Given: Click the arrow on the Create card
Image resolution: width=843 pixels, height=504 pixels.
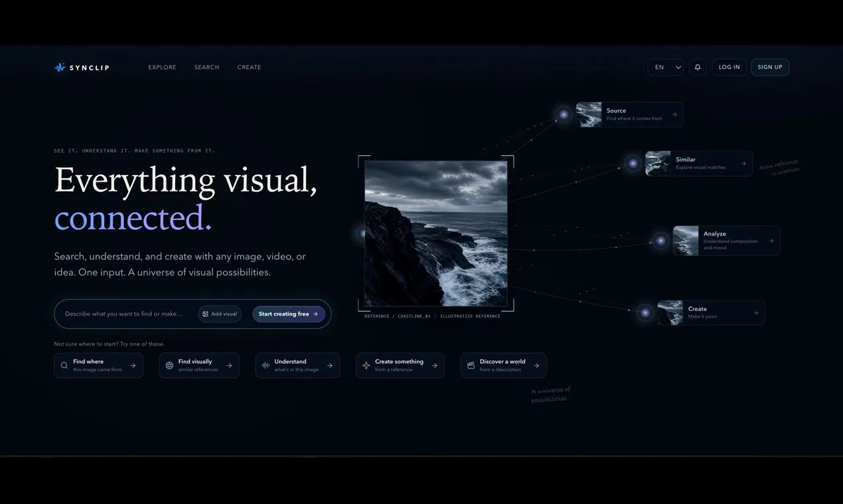Looking at the screenshot, I should click(x=756, y=313).
